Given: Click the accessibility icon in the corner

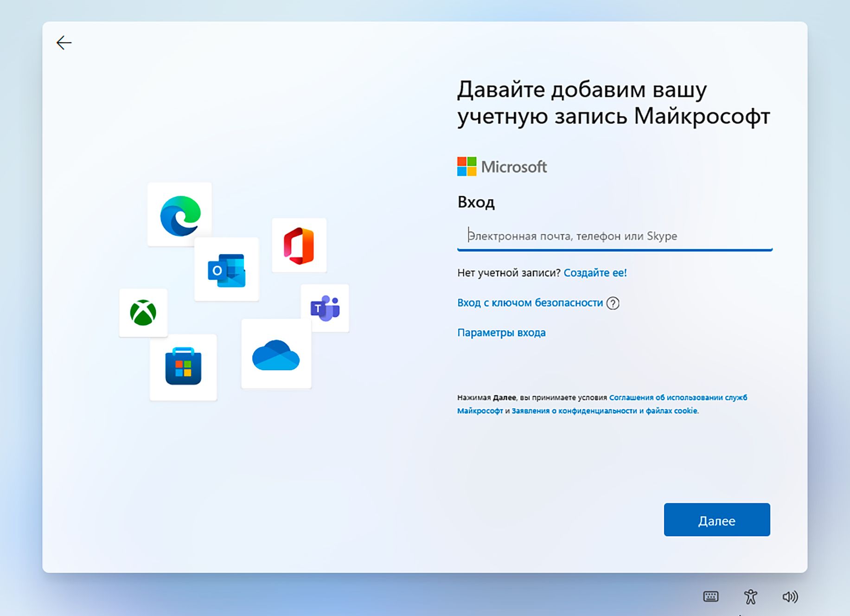Looking at the screenshot, I should click(x=751, y=596).
